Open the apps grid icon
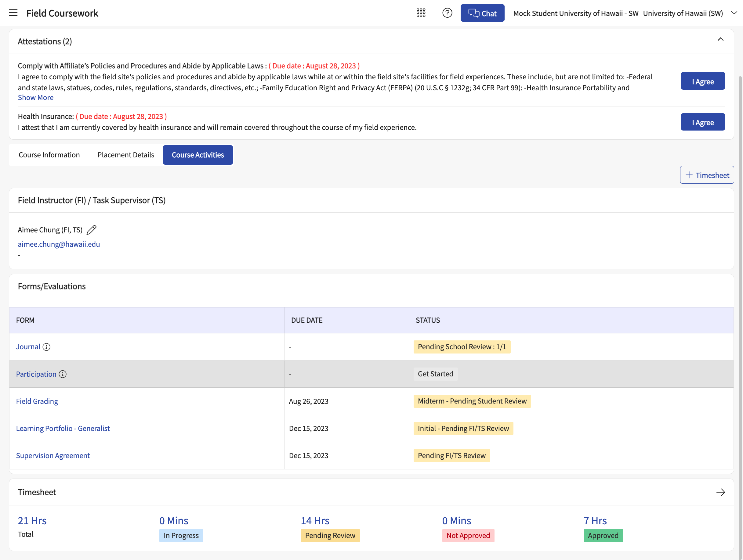 [x=421, y=13]
